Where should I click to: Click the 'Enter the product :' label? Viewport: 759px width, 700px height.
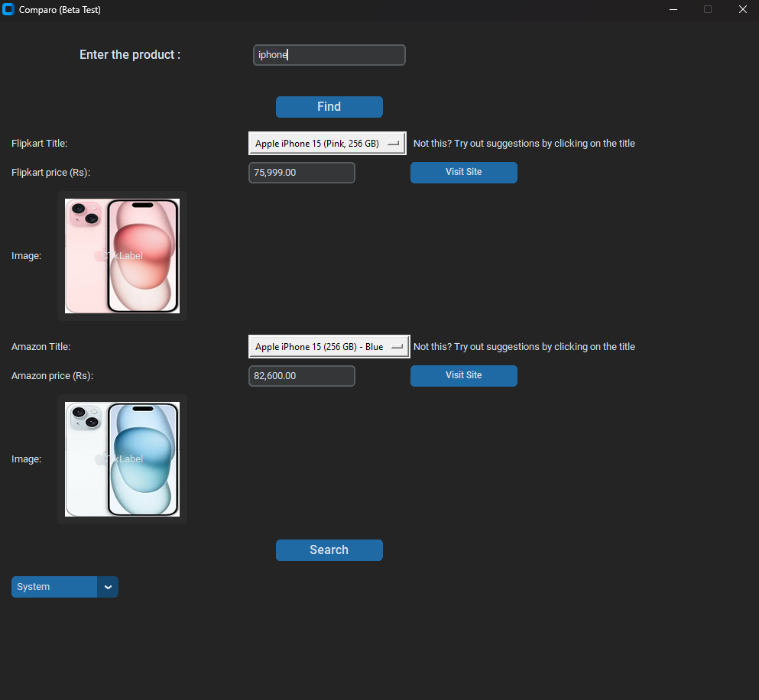pyautogui.click(x=130, y=55)
